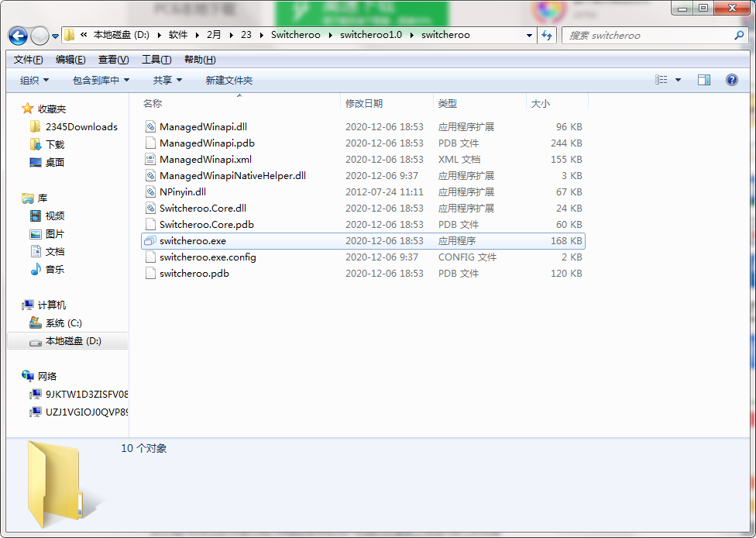Open 下载 folder in sidebar
The width and height of the screenshot is (756, 538).
(55, 145)
